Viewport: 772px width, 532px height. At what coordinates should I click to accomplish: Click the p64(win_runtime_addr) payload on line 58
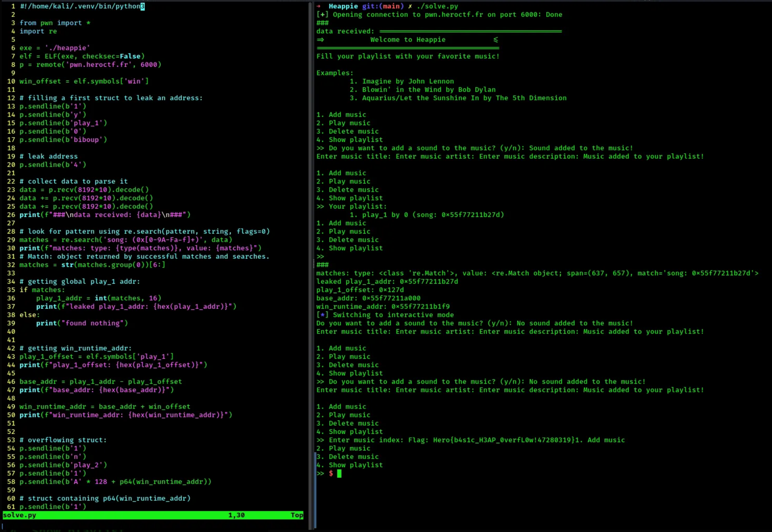(x=163, y=482)
